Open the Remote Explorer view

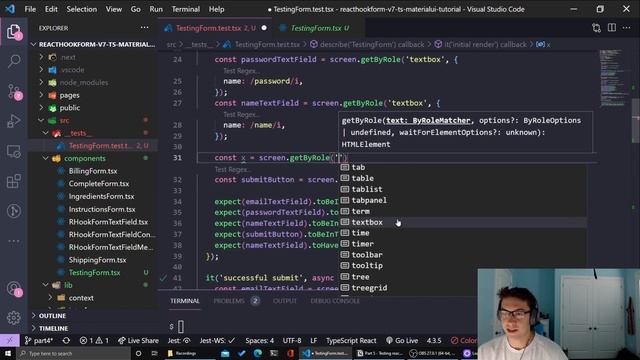click(x=14, y=151)
